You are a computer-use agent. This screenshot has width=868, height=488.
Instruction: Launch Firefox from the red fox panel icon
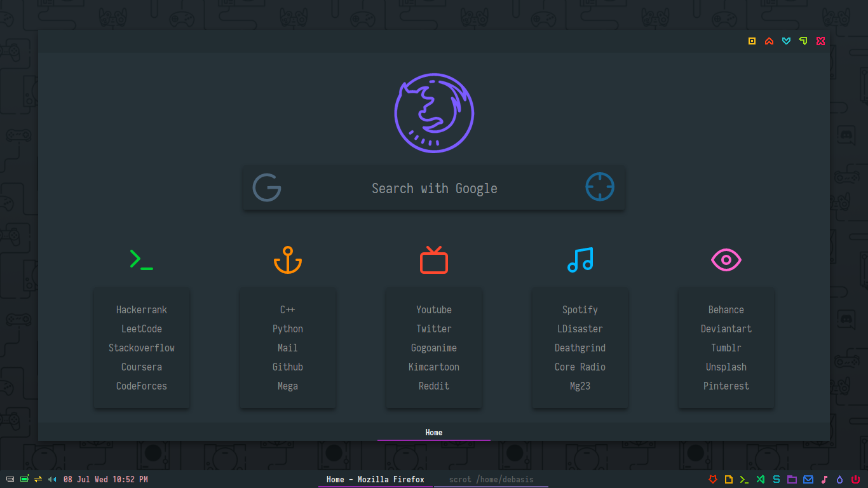tap(713, 479)
